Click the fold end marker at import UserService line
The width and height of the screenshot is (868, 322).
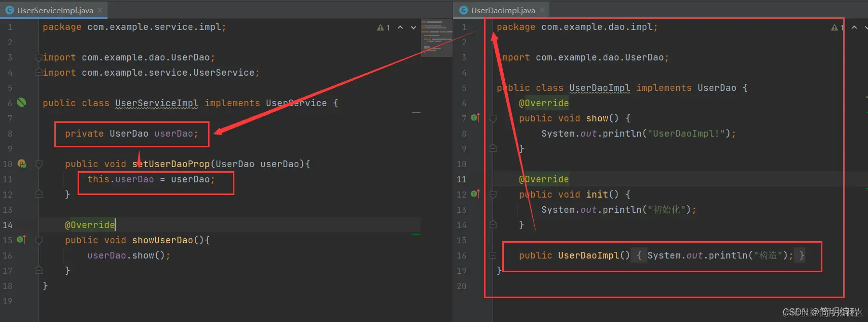pos(39,73)
